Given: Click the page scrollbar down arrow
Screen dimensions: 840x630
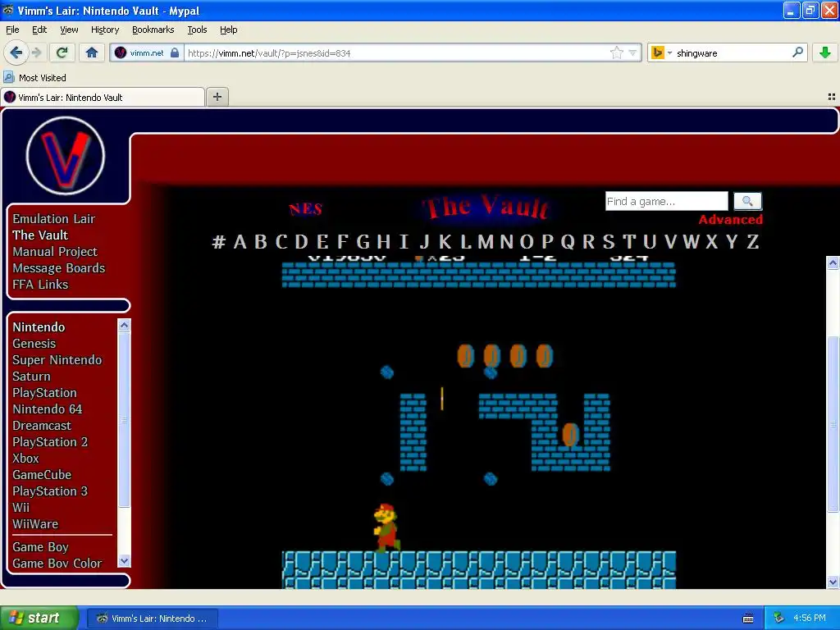Looking at the screenshot, I should click(x=833, y=582).
